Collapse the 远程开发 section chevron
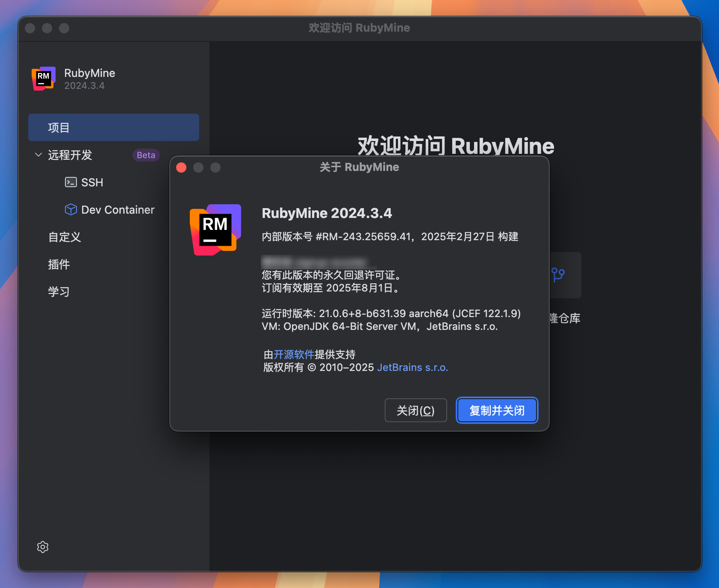Image resolution: width=719 pixels, height=588 pixels. coord(38,155)
